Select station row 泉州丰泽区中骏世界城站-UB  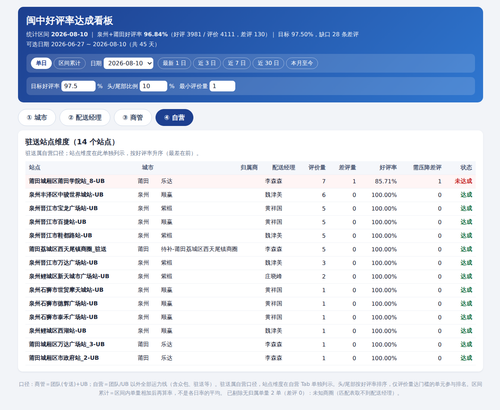tap(250, 195)
